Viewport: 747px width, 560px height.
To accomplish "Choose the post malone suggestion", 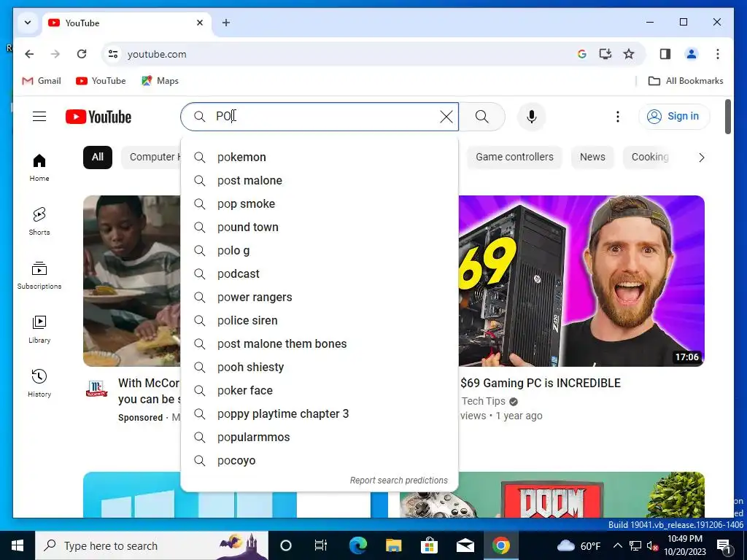I will coord(320,181).
